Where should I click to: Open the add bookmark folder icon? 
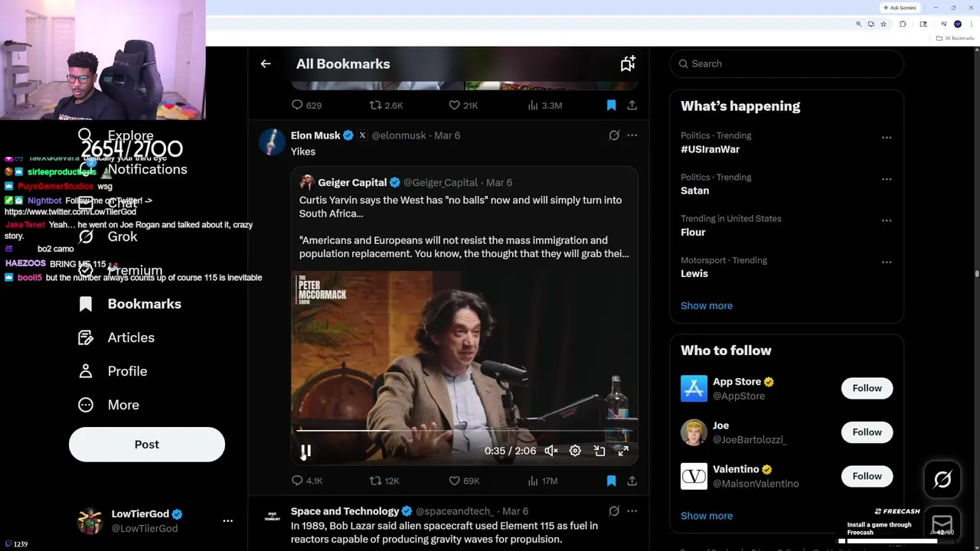[x=628, y=64]
